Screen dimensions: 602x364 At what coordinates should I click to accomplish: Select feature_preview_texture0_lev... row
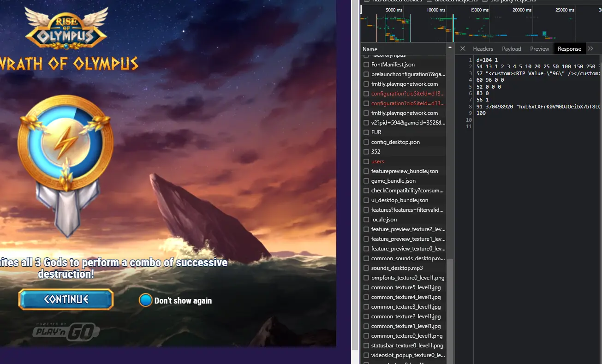pyautogui.click(x=404, y=249)
